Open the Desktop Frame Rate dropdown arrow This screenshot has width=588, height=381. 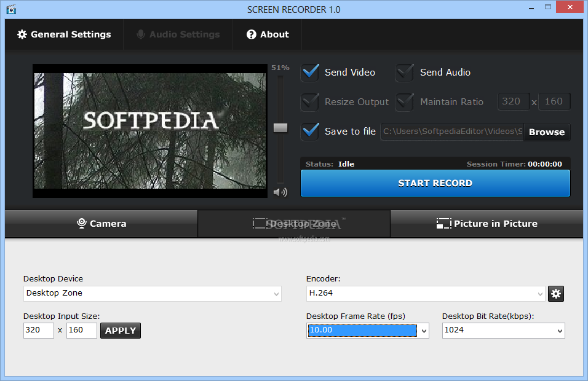(424, 331)
